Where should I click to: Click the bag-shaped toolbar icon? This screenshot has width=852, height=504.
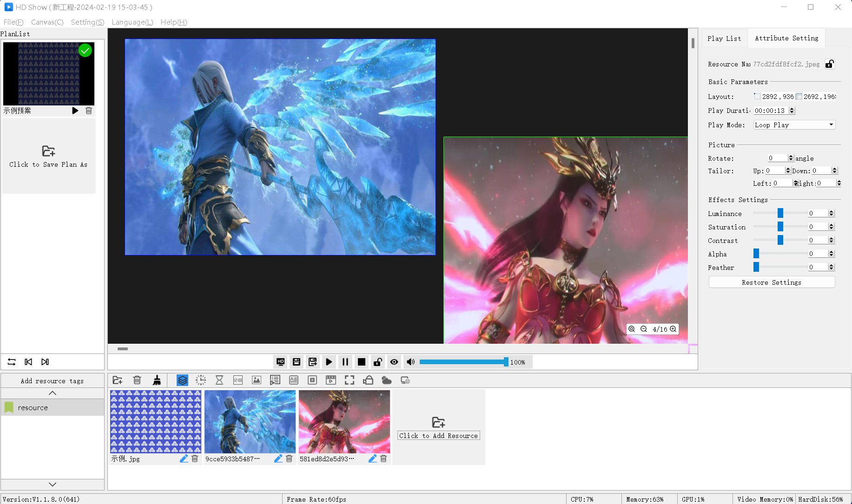pos(368,380)
